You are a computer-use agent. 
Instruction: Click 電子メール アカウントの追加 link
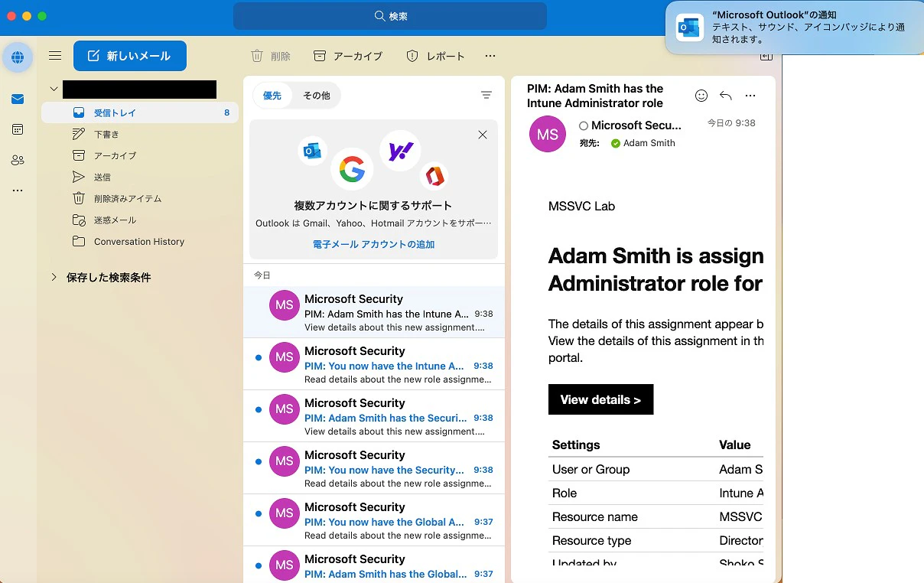373,244
